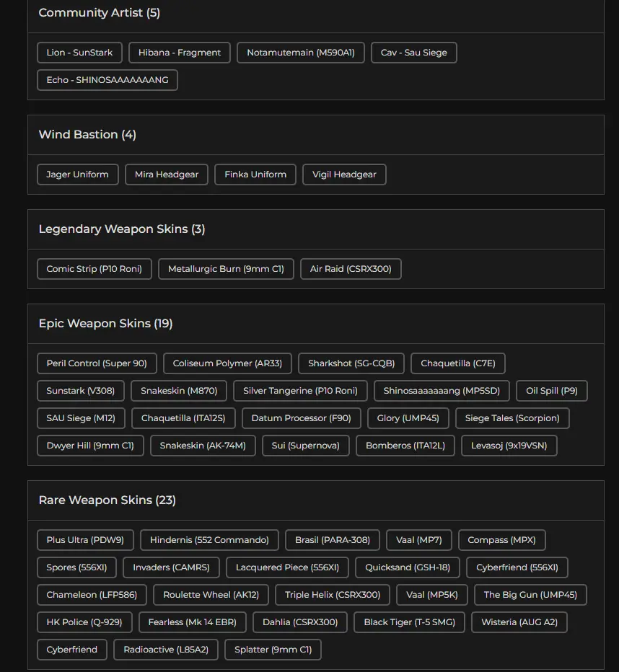Click Oil Spill (P9) tag

(x=552, y=391)
